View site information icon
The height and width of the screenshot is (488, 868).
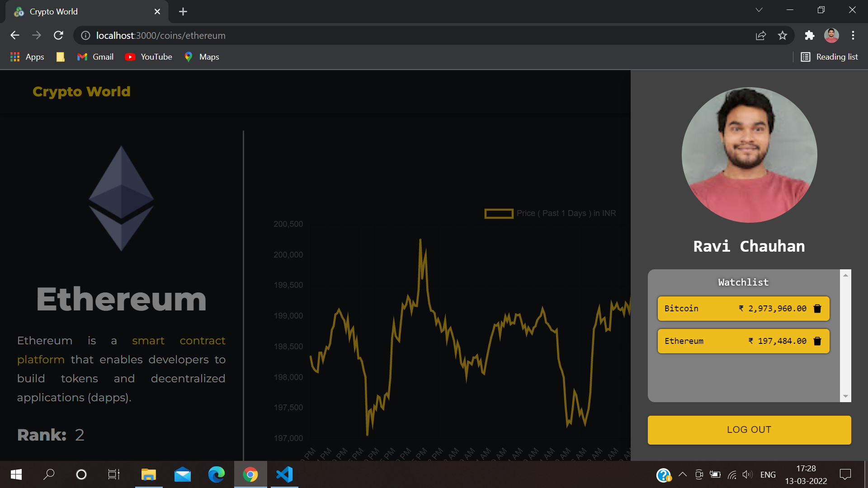pos(85,35)
